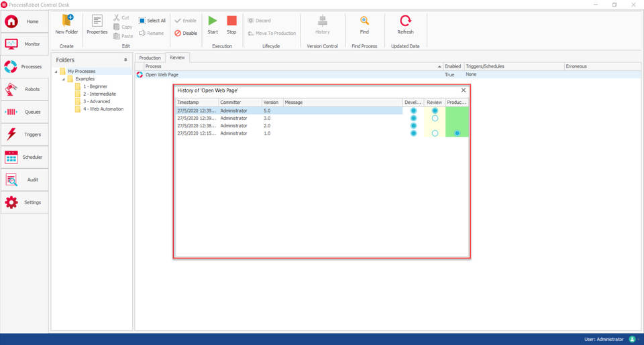Viewport: 644px width, 345px height.
Task: Collapse the Examples folder
Action: 64,79
